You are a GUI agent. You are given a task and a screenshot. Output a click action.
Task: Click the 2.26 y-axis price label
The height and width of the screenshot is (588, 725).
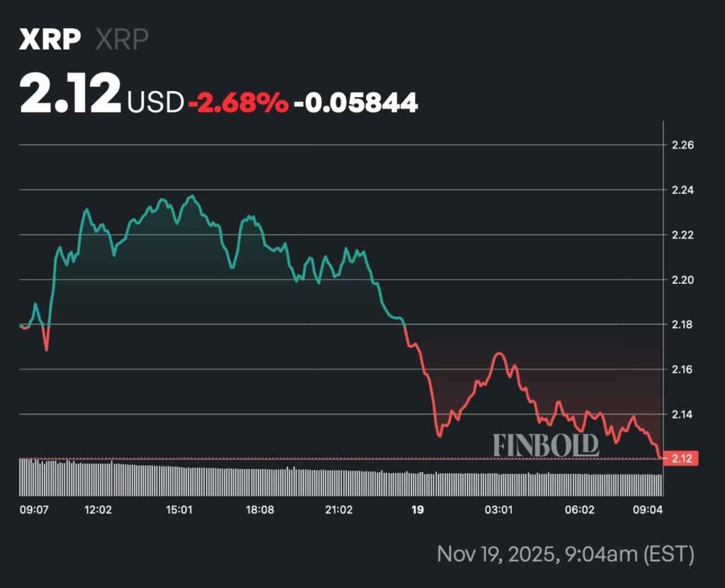coord(683,145)
